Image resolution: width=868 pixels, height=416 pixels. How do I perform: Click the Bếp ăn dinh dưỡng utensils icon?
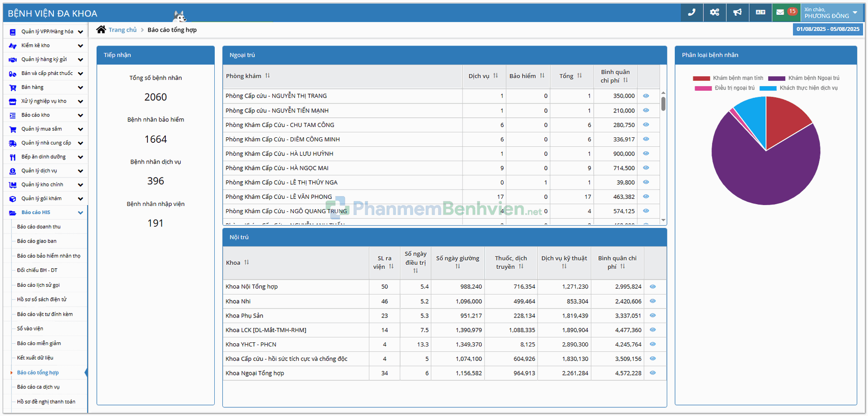click(x=13, y=157)
